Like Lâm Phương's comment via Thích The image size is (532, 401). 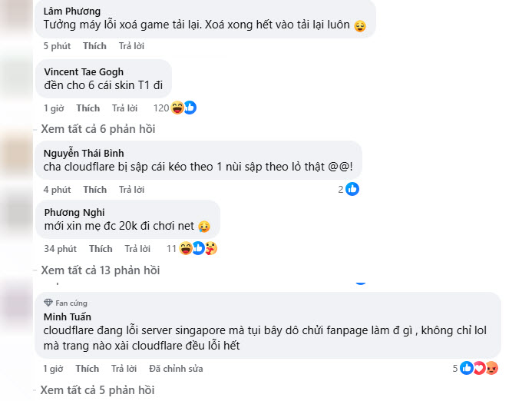(94, 46)
